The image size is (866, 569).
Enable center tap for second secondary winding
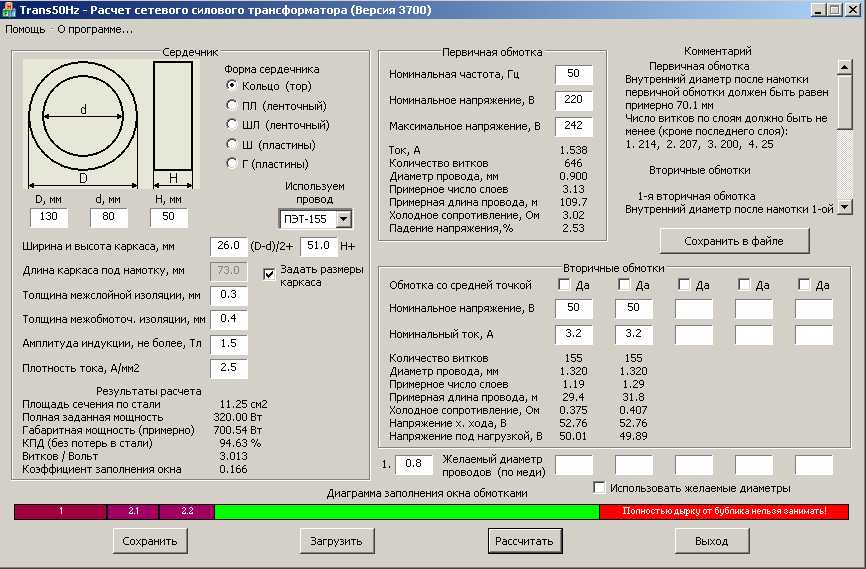(624, 284)
